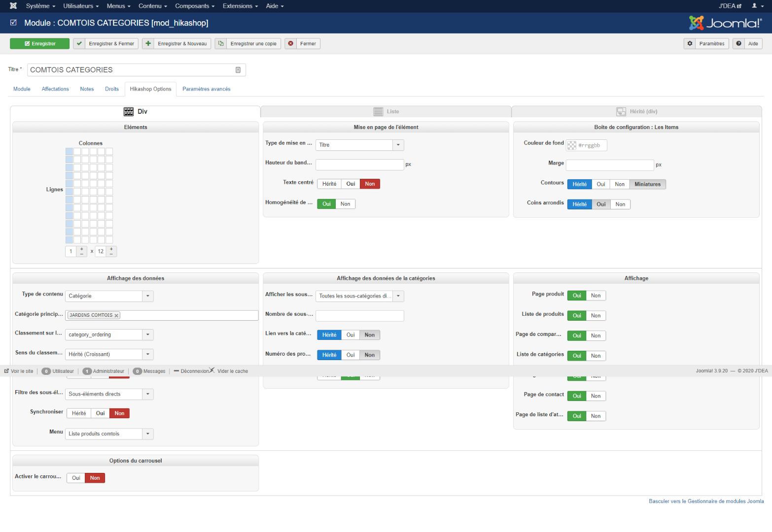Choose the Hérité (div) layout icon

coord(621,112)
